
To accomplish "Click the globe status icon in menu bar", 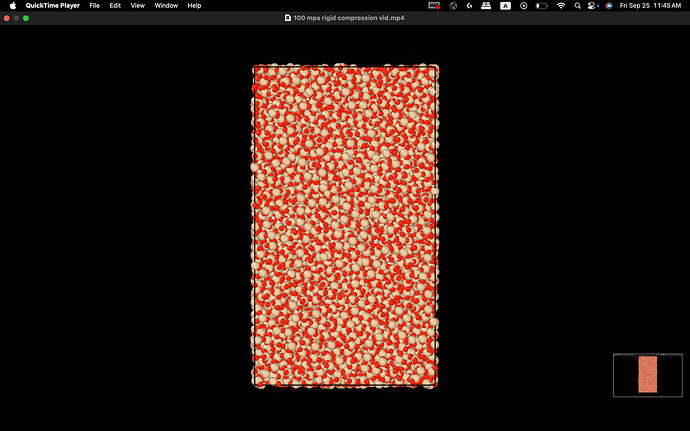I will [453, 6].
